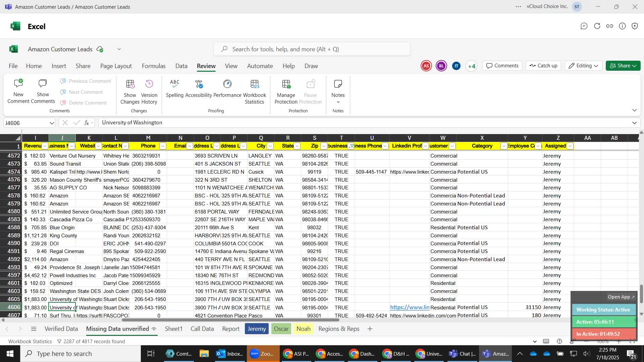Open Task View on the taskbar
Screen dimensions: 644x362
tap(151, 354)
